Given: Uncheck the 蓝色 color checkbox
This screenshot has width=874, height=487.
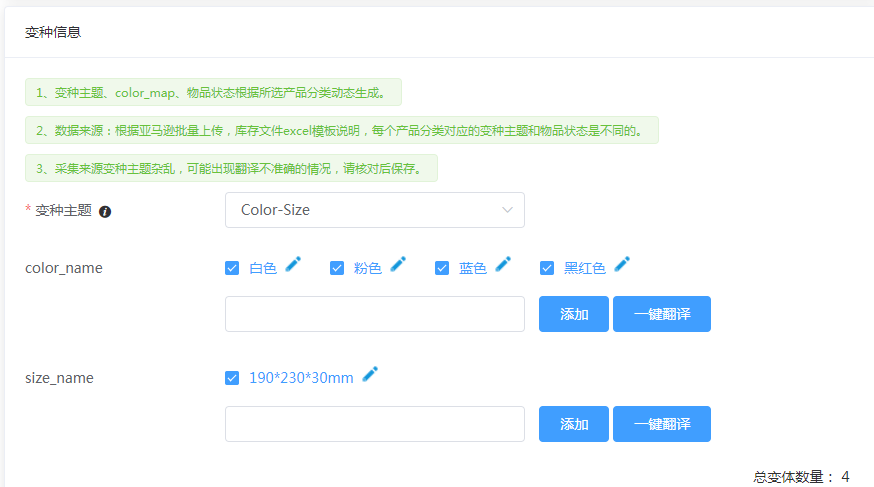Looking at the screenshot, I should (x=442, y=268).
